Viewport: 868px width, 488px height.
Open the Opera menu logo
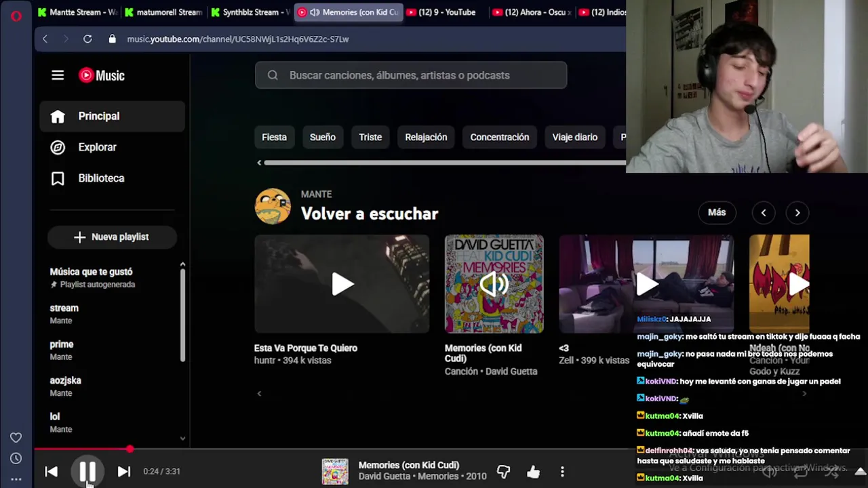point(16,16)
